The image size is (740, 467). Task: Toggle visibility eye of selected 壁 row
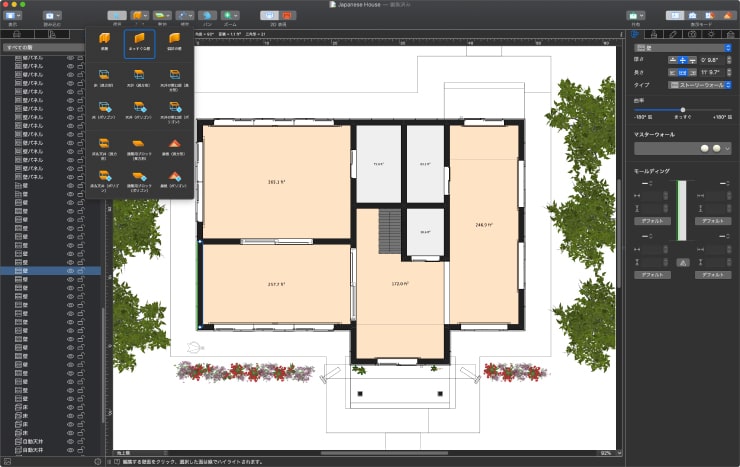(70, 270)
